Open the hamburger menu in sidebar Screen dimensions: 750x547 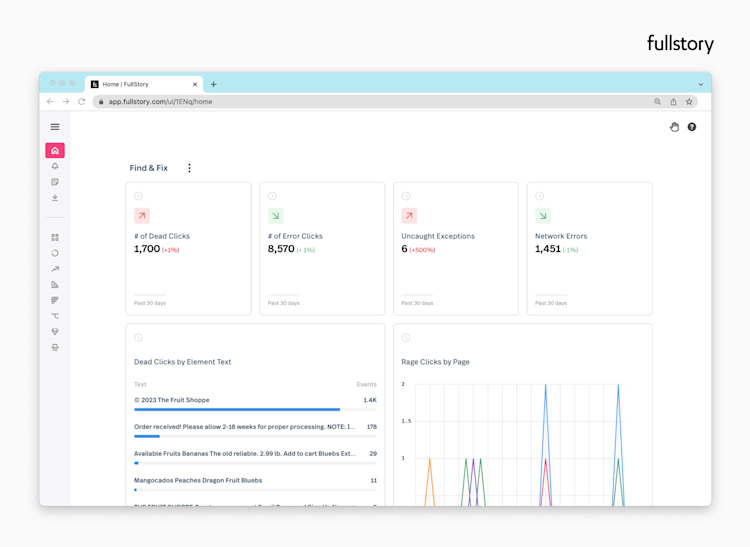coord(55,127)
